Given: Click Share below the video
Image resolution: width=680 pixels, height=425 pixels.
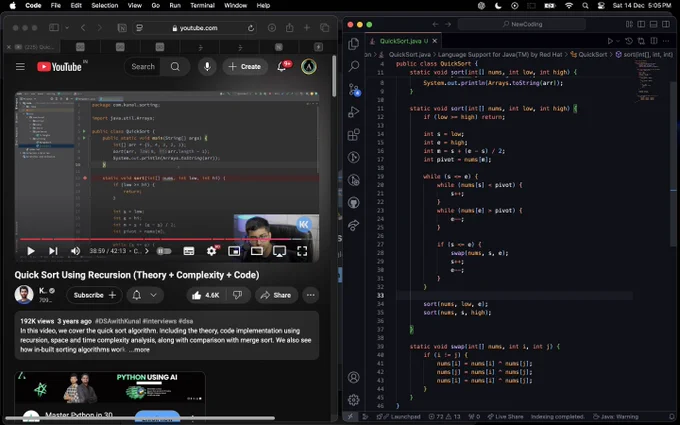Looking at the screenshot, I should (x=276, y=295).
